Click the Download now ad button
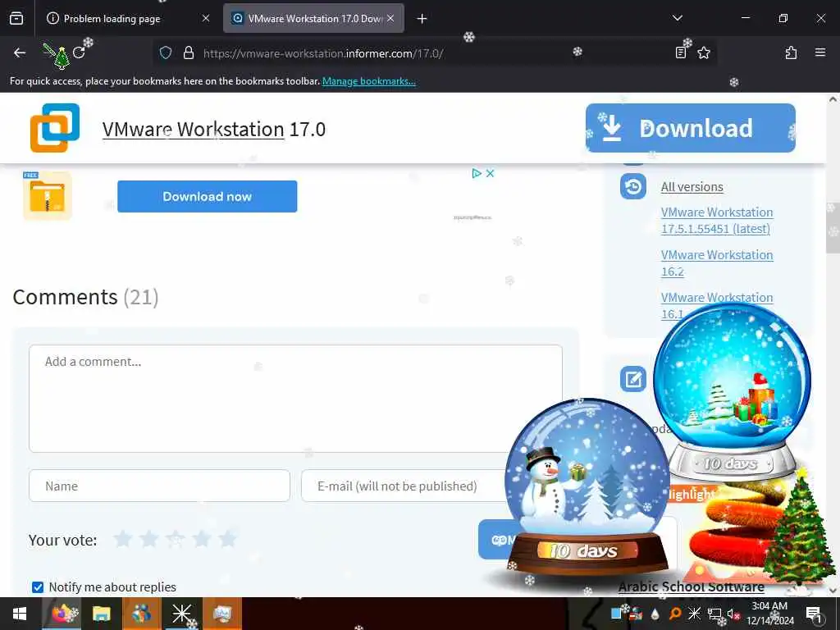 tap(207, 197)
